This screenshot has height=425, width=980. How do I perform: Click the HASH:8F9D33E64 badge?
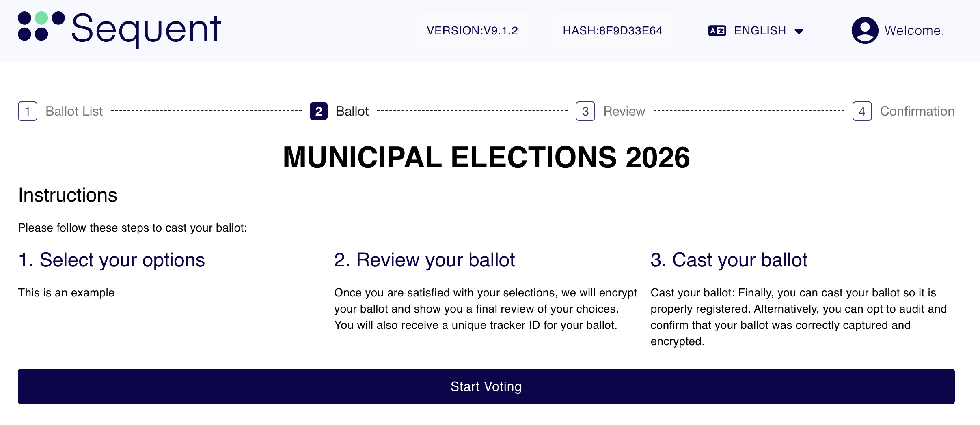(613, 30)
